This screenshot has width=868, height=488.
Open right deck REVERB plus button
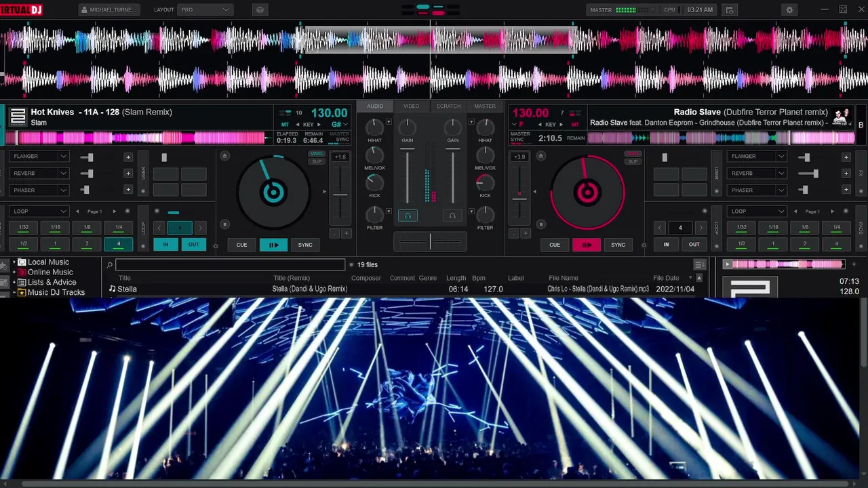click(x=846, y=174)
